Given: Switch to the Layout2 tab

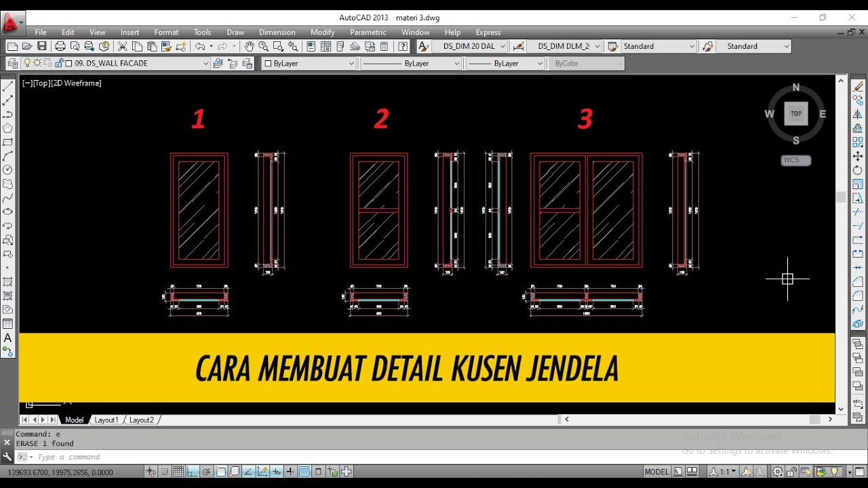Looking at the screenshot, I should (x=142, y=420).
